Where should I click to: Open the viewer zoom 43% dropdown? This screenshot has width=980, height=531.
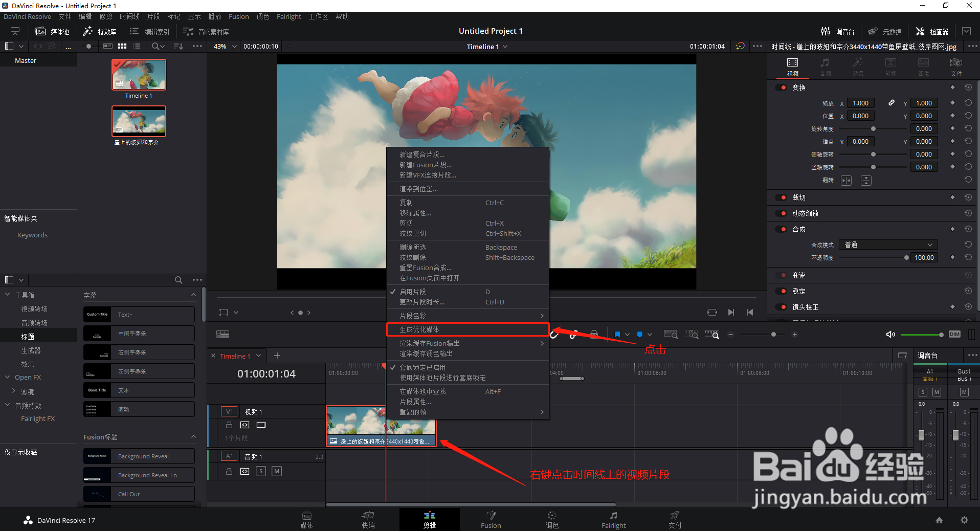[x=225, y=46]
